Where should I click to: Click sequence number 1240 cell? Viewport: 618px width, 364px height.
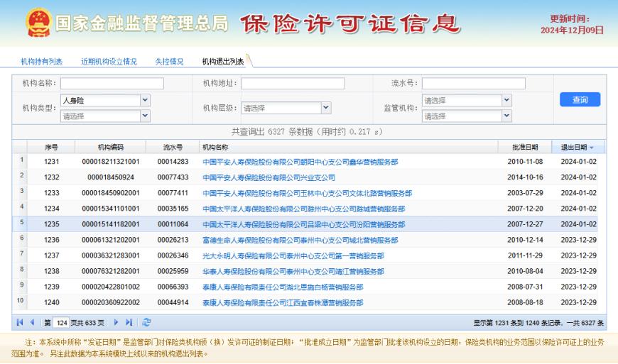coord(52,302)
